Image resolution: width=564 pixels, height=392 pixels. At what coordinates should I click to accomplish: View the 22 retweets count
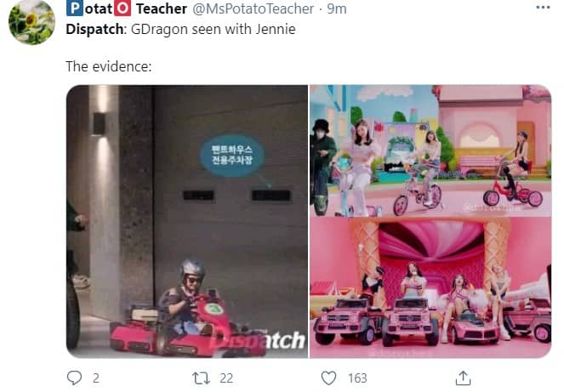[226, 378]
